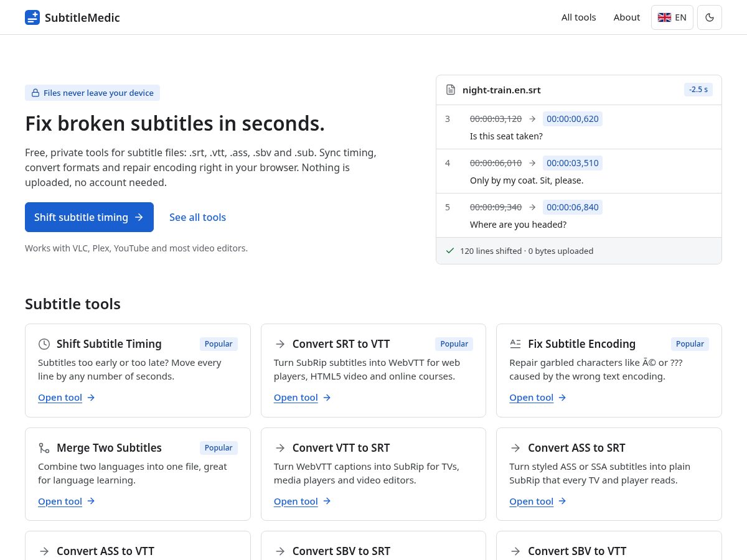Open the Merge Two Subtitles tool link
Viewport: 747px width, 560px height.
[x=67, y=502]
